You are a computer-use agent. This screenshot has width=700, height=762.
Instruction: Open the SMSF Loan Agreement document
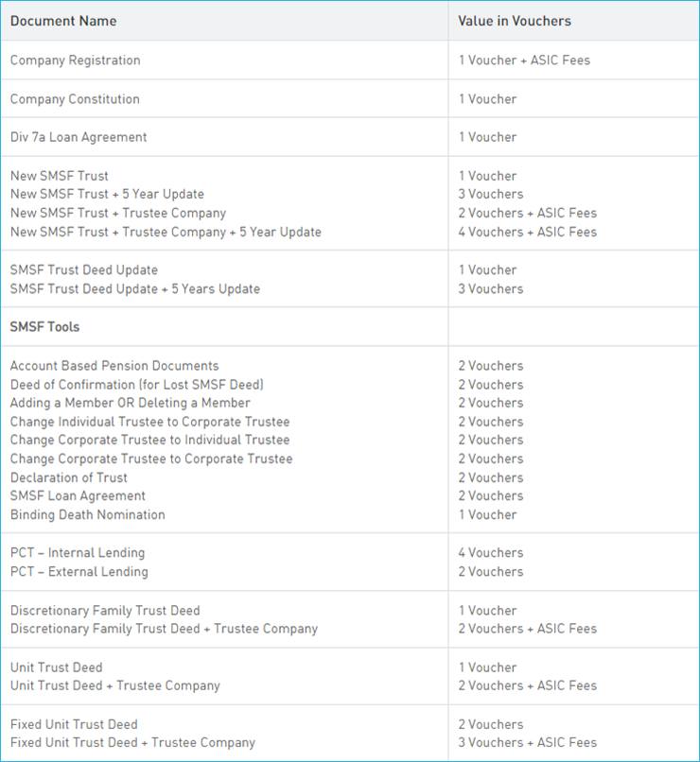click(78, 496)
